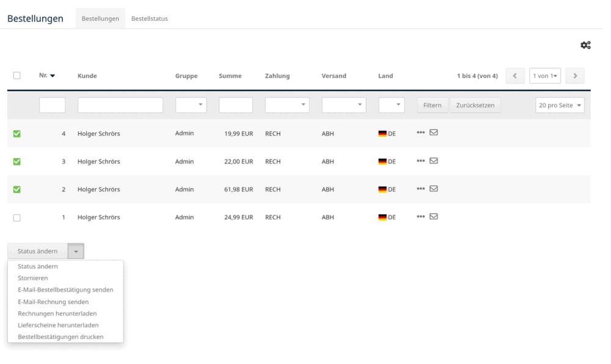Uncheck the checkbox for order 3
The width and height of the screenshot is (611, 364).
pyautogui.click(x=16, y=162)
